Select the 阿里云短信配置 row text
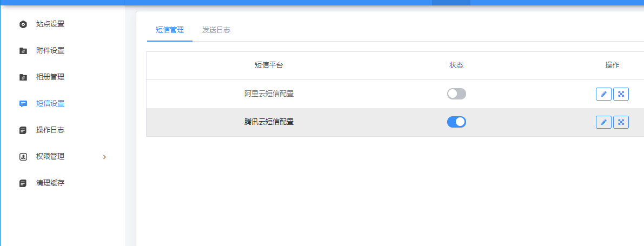 coord(269,94)
